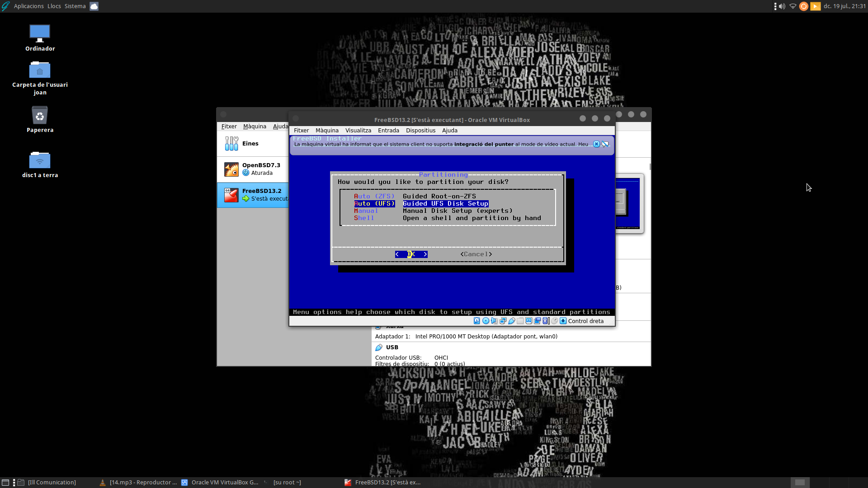Click the orange update icon in system tray

804,6
